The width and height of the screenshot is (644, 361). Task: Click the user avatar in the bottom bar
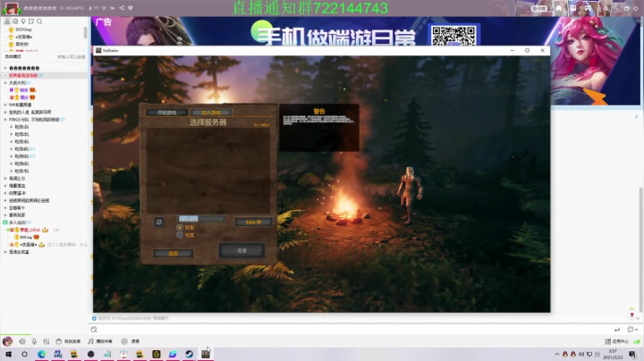tap(7, 341)
